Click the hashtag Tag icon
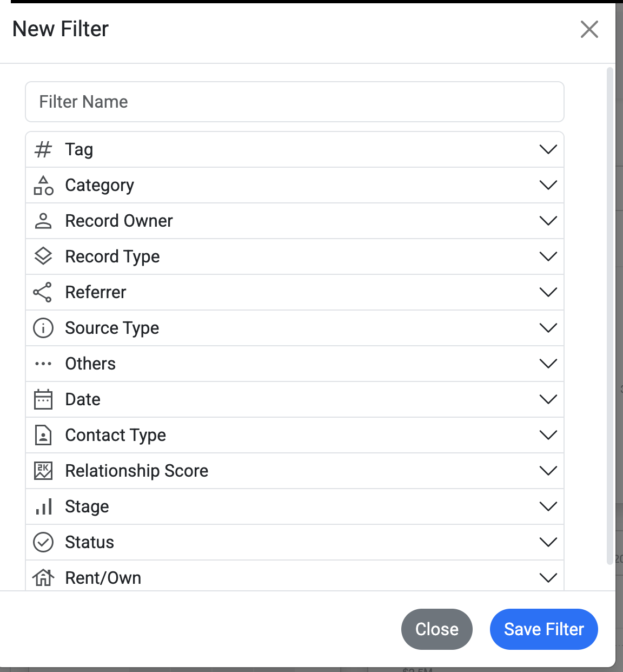The height and width of the screenshot is (672, 623). click(43, 149)
